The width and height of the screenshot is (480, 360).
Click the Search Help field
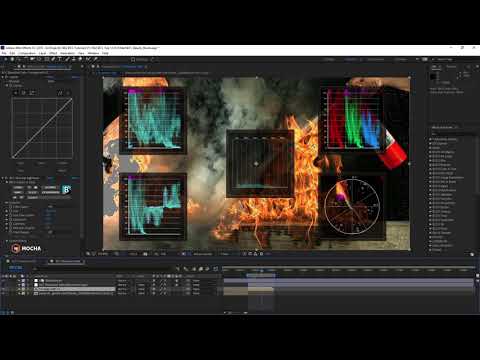(455, 59)
